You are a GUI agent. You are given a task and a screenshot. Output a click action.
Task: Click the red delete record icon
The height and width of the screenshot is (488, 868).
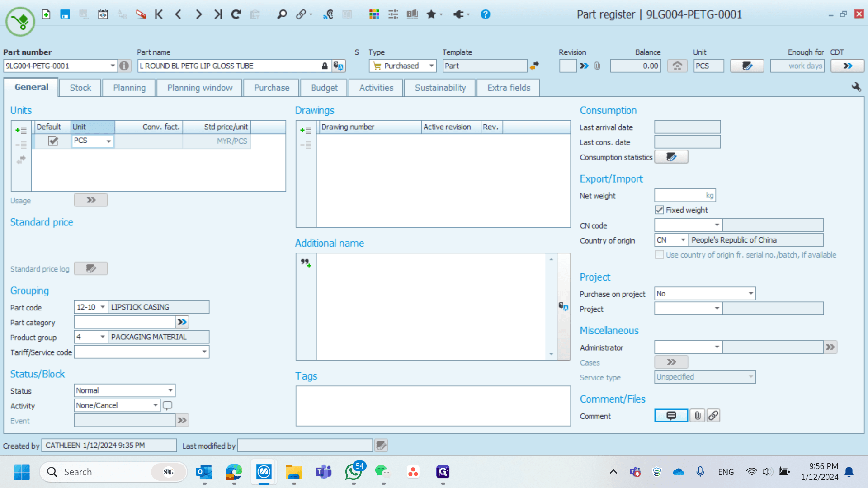(141, 14)
